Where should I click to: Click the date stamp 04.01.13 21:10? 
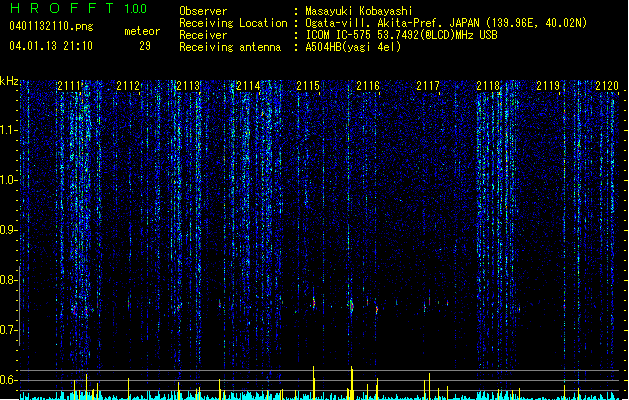click(x=51, y=46)
